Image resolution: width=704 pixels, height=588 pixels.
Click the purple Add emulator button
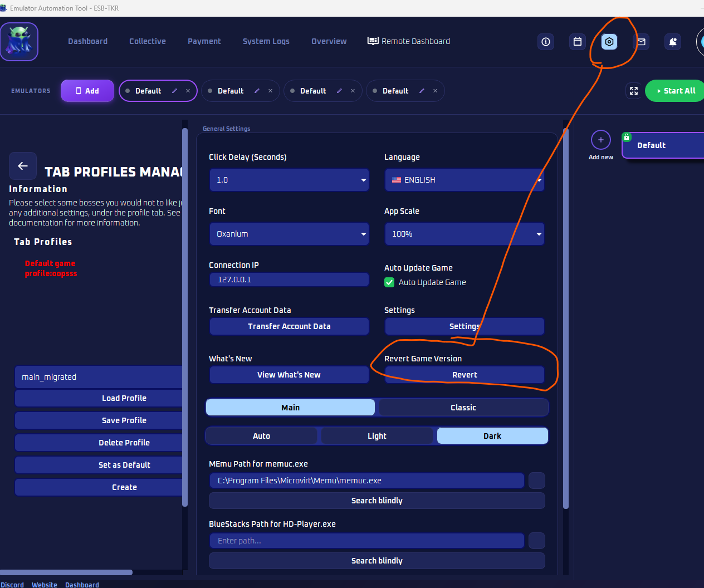tap(87, 91)
